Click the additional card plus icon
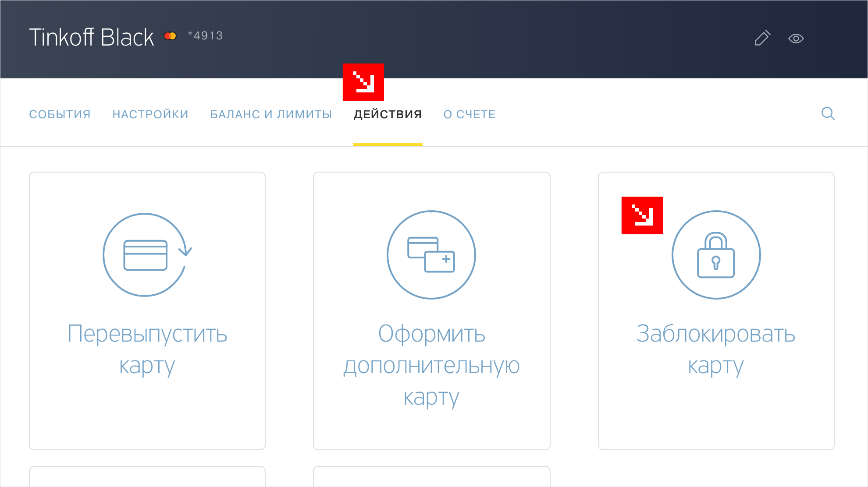 (431, 255)
